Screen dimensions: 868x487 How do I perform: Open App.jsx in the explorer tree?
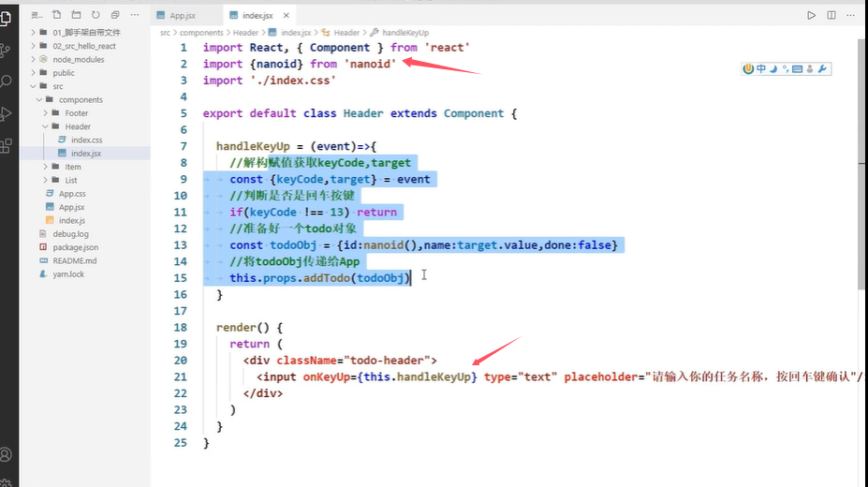tap(71, 207)
